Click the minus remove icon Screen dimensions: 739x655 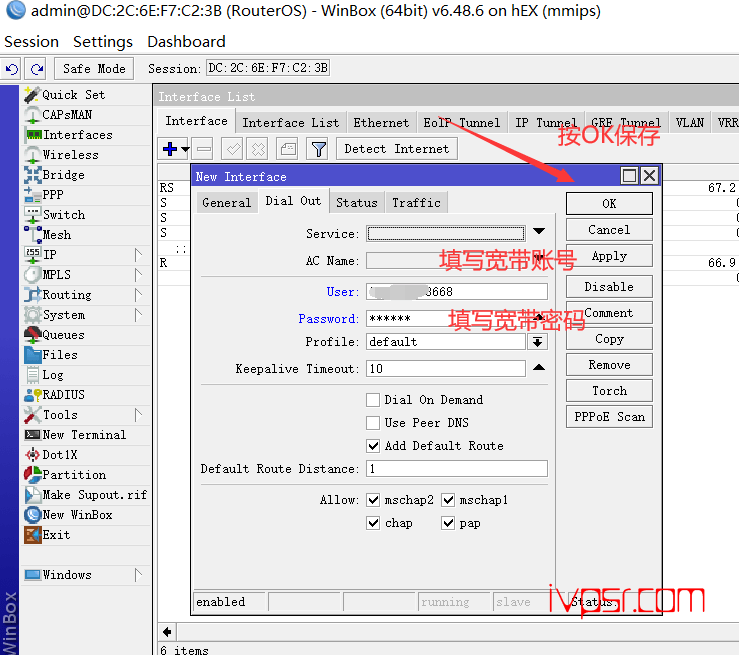point(204,149)
